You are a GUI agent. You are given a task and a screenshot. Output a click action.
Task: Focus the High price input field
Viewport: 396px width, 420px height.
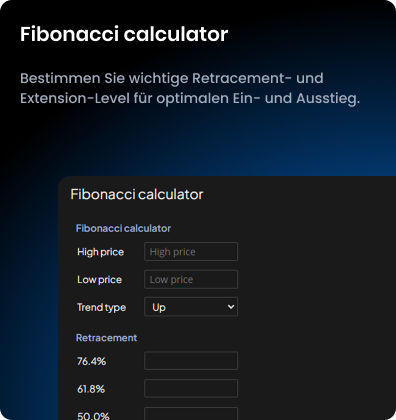191,251
